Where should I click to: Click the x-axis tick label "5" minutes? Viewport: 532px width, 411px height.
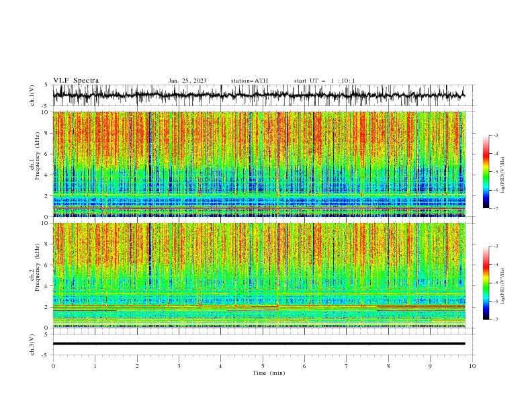pos(263,366)
